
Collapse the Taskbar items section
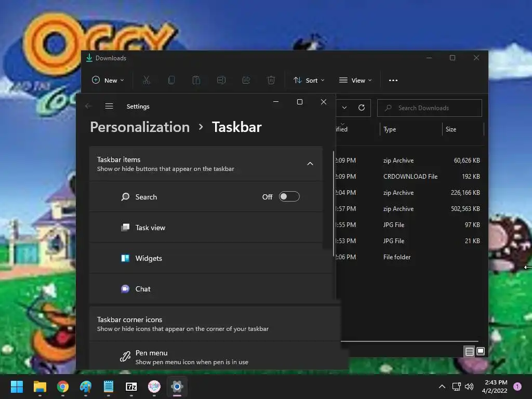(x=310, y=164)
